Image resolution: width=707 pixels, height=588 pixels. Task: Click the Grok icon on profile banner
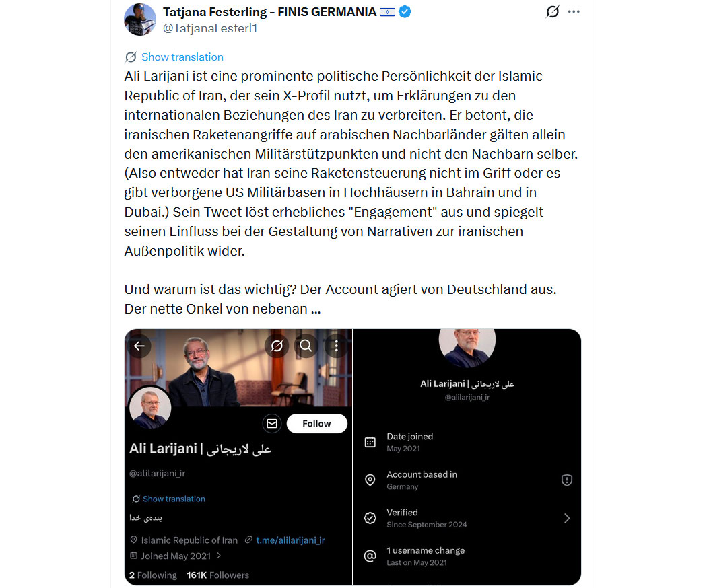pos(276,346)
